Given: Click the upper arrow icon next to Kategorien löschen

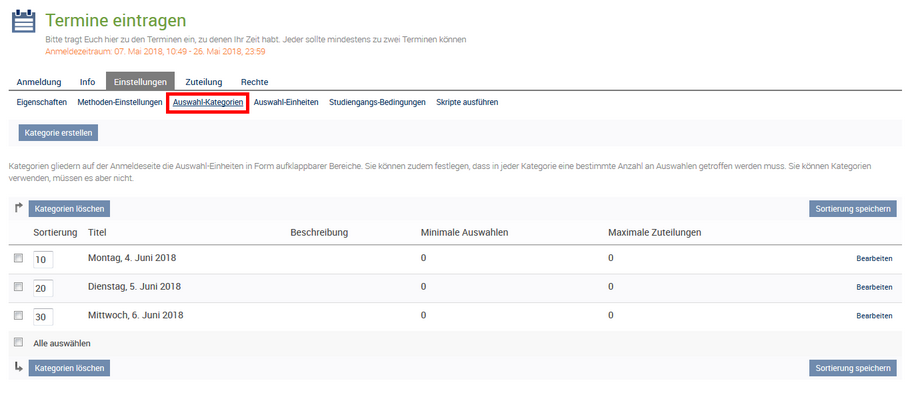Looking at the screenshot, I should (19, 208).
